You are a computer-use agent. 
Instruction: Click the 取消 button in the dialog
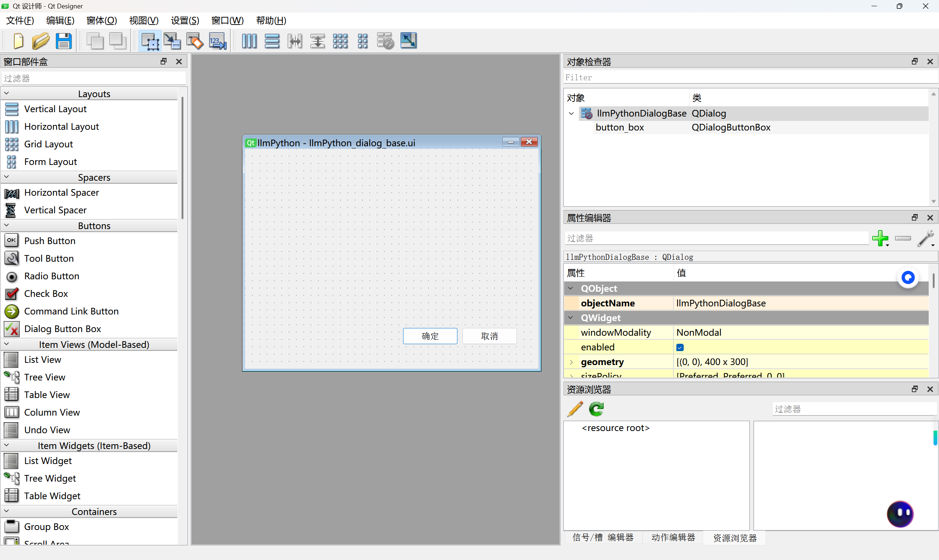tap(489, 336)
